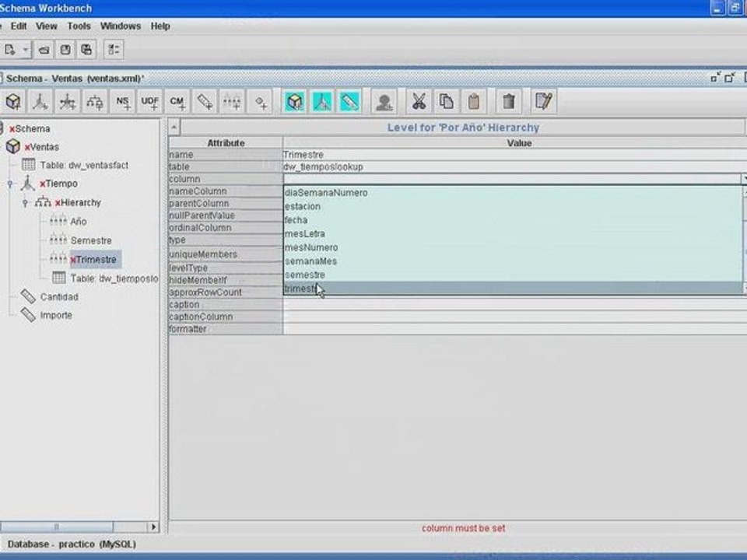Choose semanaMes from the column list
747x560 pixels.
point(513,261)
